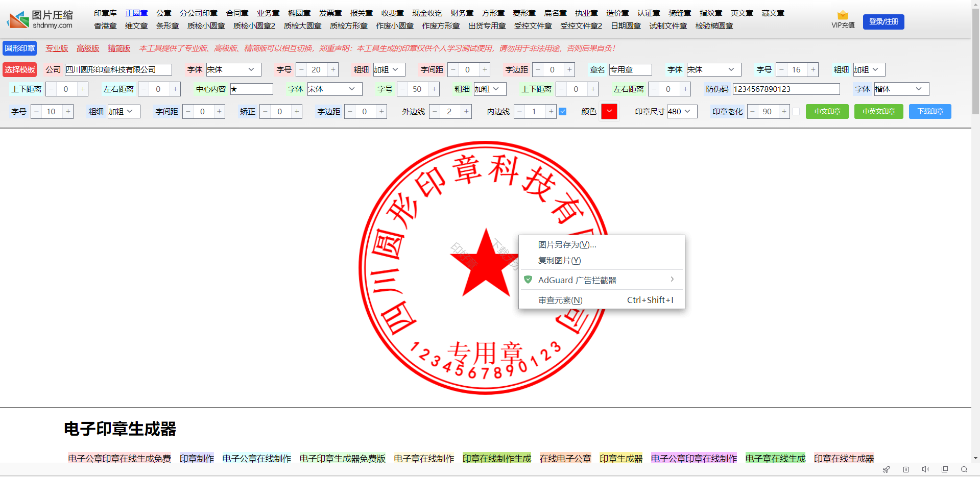Switch to 椭圆章 in top navigation
The image size is (980, 477).
[299, 13]
